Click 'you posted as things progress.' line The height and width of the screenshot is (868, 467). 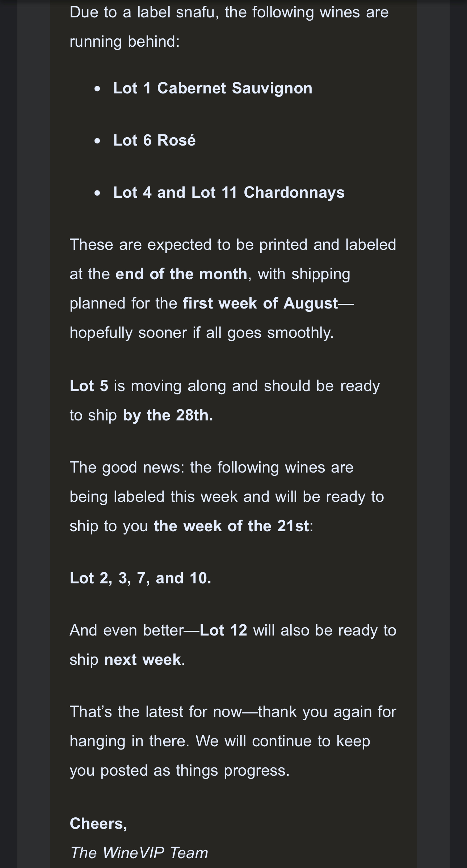(180, 771)
